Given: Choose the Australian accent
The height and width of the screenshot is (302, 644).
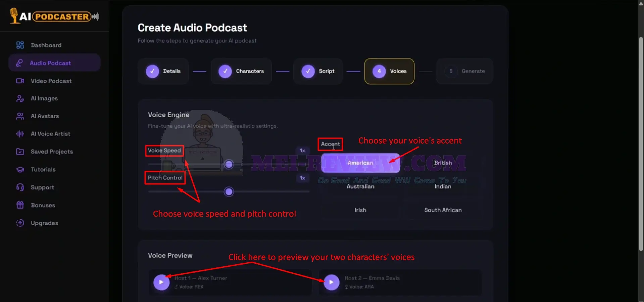Looking at the screenshot, I should (x=360, y=186).
